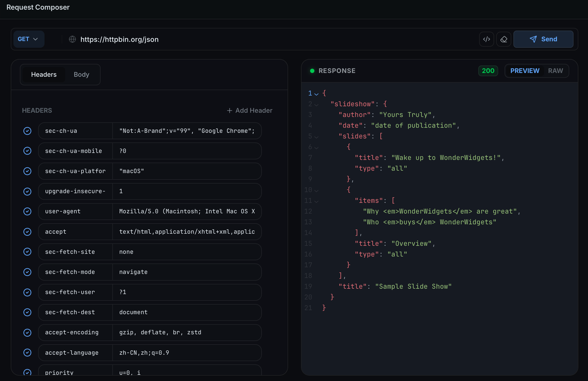
Task: Click the 200 status code badge
Action: [x=488, y=71]
